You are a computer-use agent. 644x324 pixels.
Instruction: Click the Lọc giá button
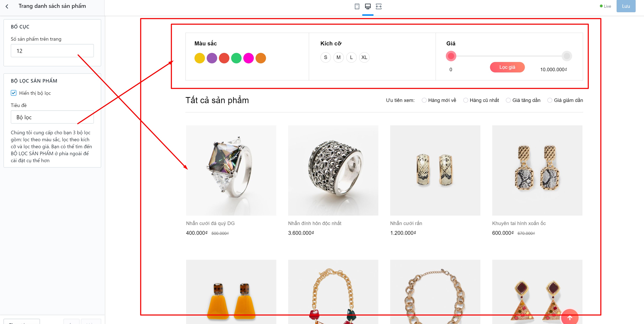point(507,67)
